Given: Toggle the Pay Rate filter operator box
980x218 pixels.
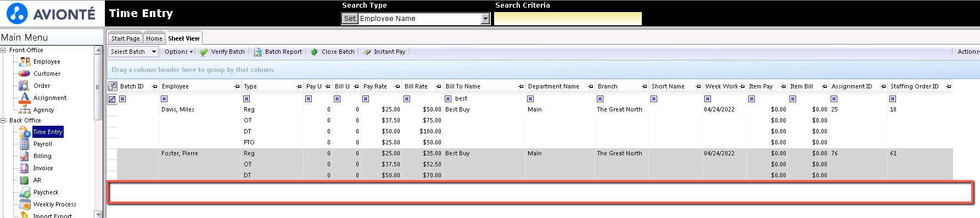Looking at the screenshot, I should [x=366, y=99].
